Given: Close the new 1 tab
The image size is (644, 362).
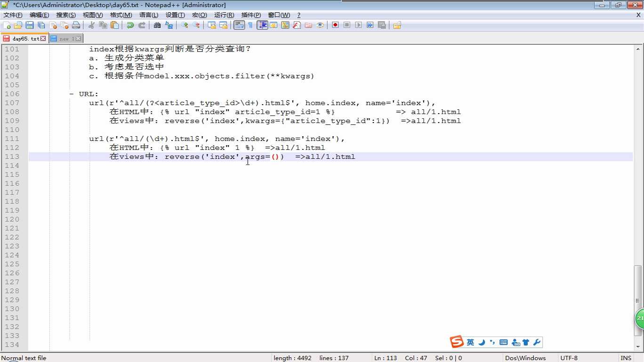Looking at the screenshot, I should (x=78, y=39).
